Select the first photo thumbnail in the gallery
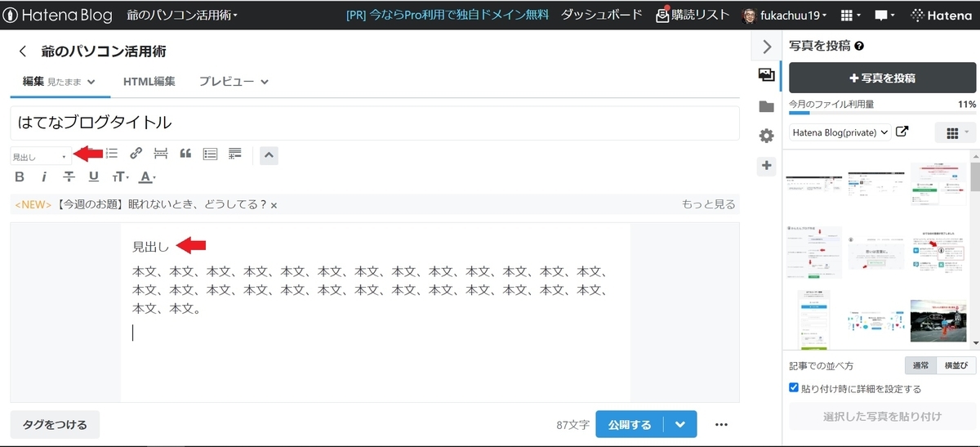The image size is (980, 447). click(x=814, y=183)
